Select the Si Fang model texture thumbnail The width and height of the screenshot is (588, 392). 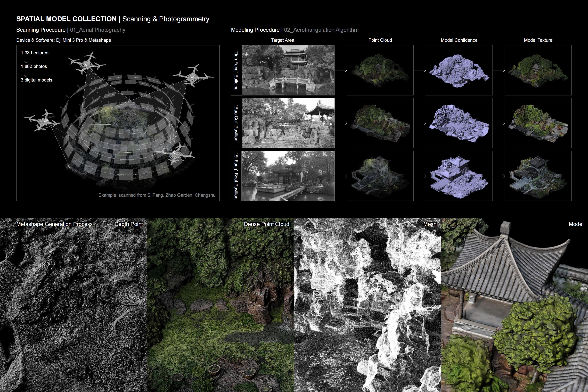(x=538, y=176)
